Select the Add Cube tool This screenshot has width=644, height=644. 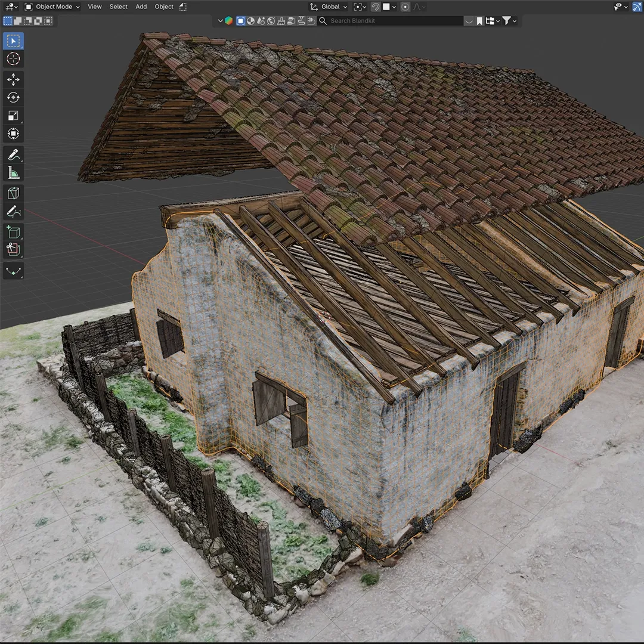[x=13, y=232]
